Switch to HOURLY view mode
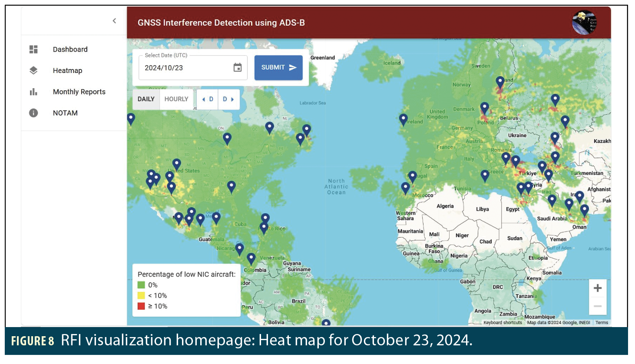 pos(176,99)
